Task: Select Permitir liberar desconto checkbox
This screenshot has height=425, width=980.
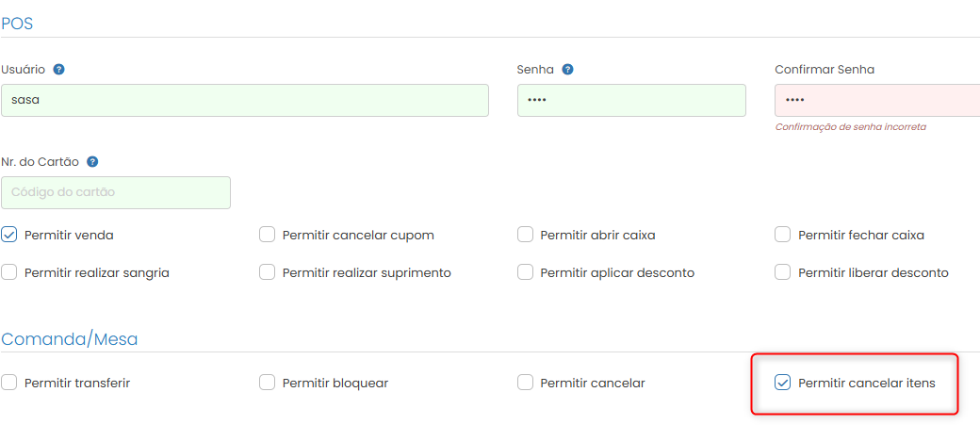Action: click(782, 272)
